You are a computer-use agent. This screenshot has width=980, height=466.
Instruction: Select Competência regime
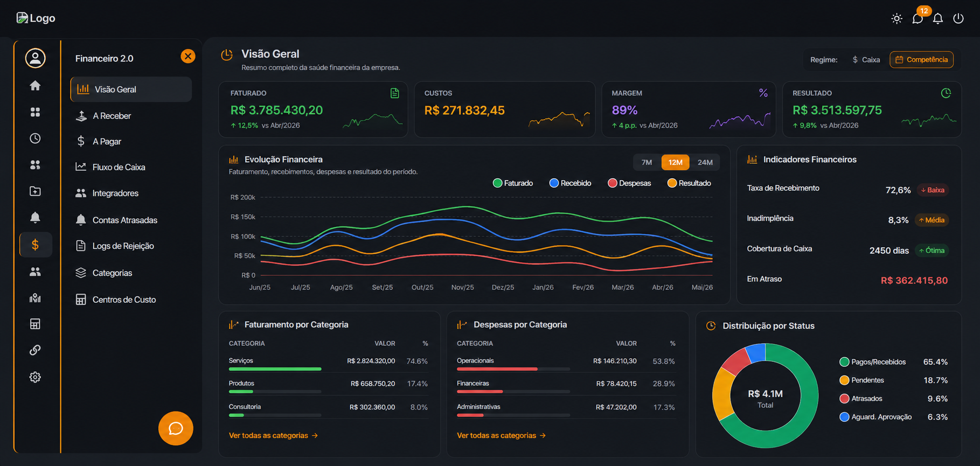coord(921,60)
